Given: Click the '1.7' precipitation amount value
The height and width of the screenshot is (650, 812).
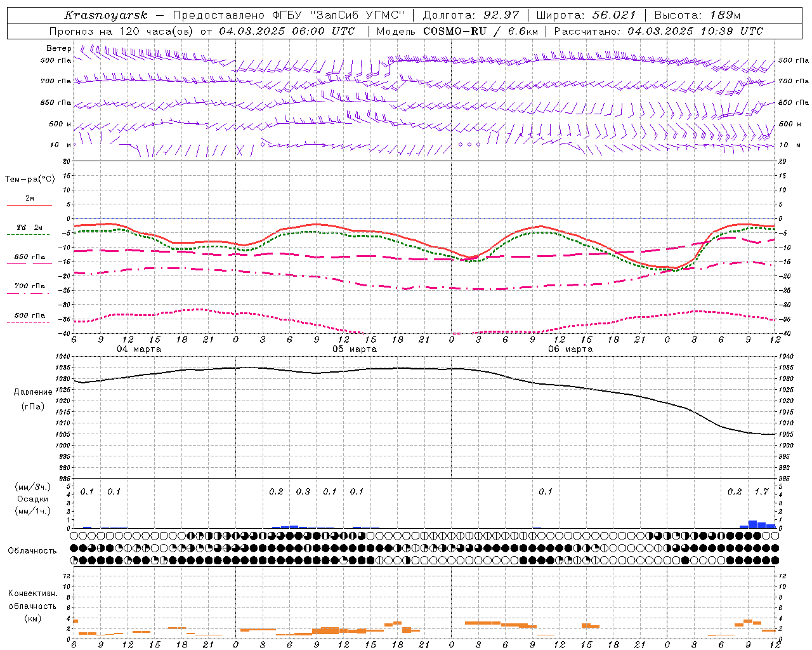Looking at the screenshot, I should (762, 491).
